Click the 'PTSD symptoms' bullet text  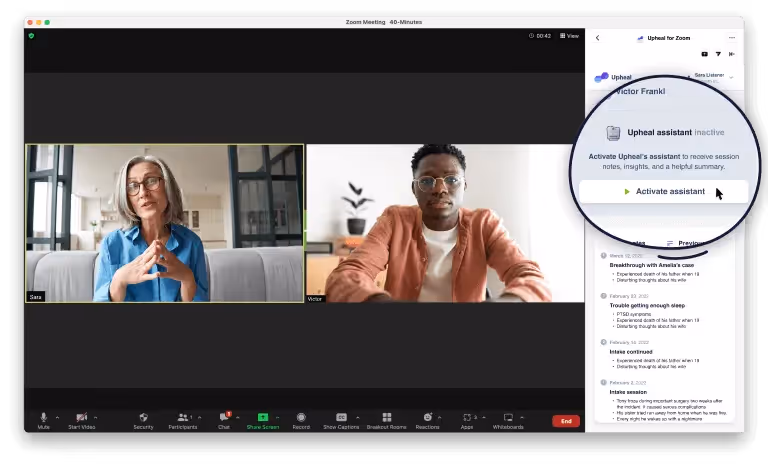point(633,314)
